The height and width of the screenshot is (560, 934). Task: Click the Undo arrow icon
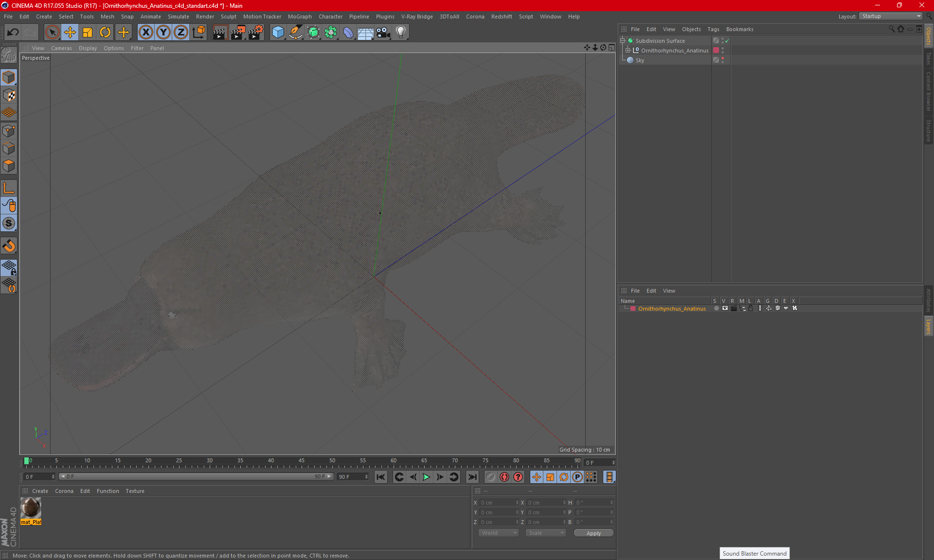point(13,33)
